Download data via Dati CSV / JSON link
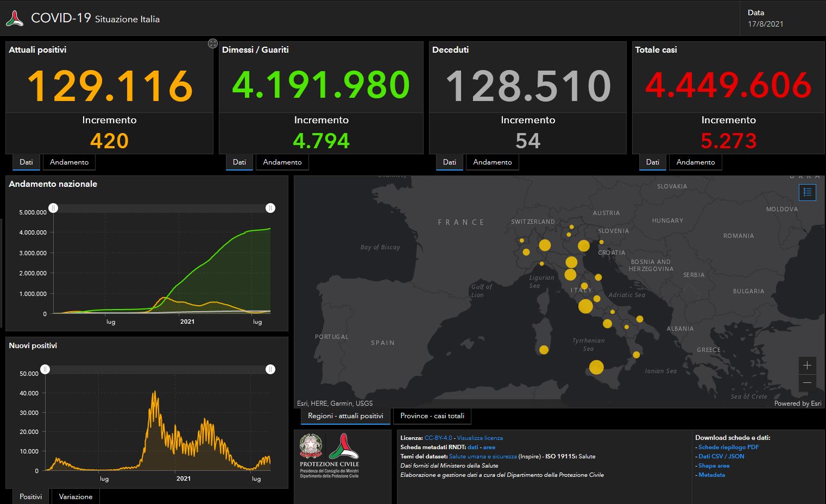This screenshot has width=826, height=504. [721, 456]
